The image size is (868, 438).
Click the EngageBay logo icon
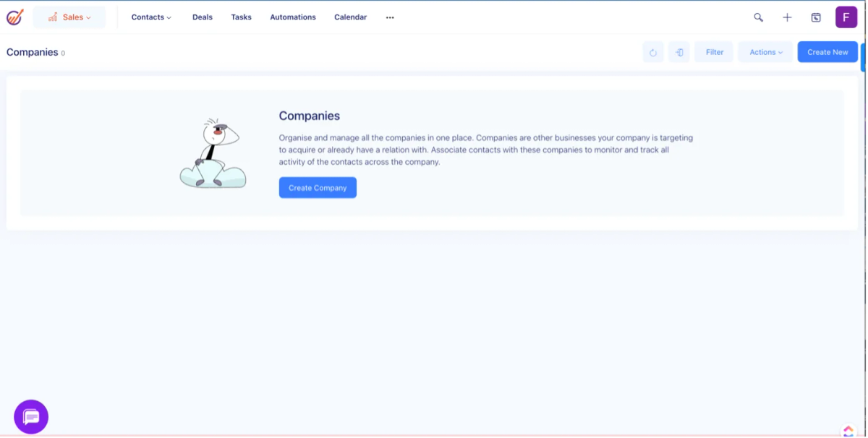[x=15, y=17]
